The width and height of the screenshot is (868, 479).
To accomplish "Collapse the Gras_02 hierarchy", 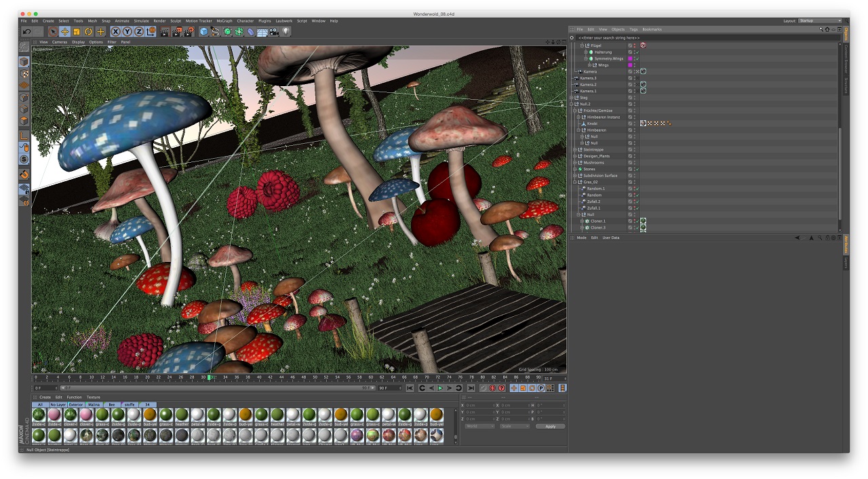I will 575,182.
